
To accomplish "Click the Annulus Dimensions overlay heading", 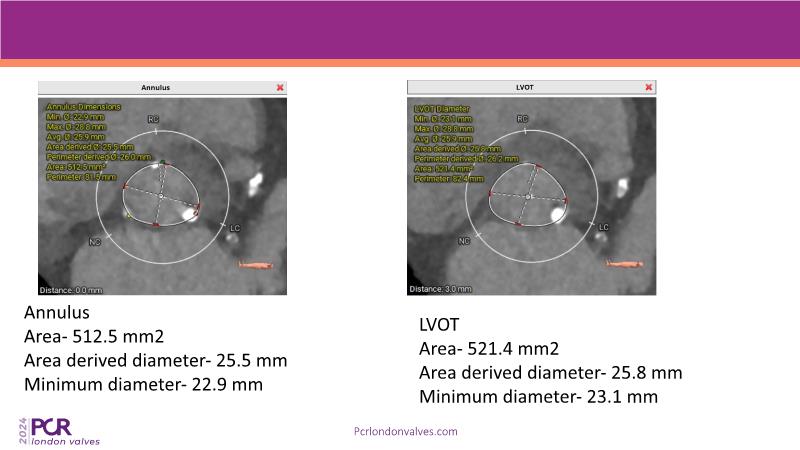I will (84, 106).
